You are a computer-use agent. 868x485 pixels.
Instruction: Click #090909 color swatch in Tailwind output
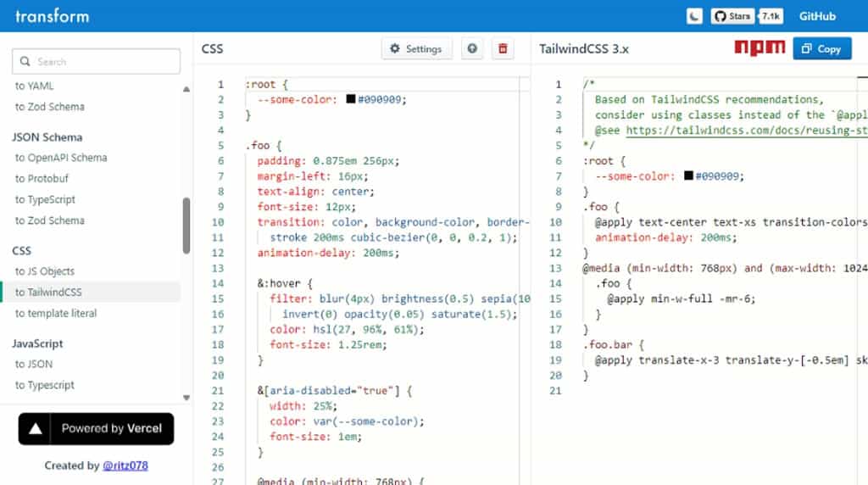tap(688, 176)
